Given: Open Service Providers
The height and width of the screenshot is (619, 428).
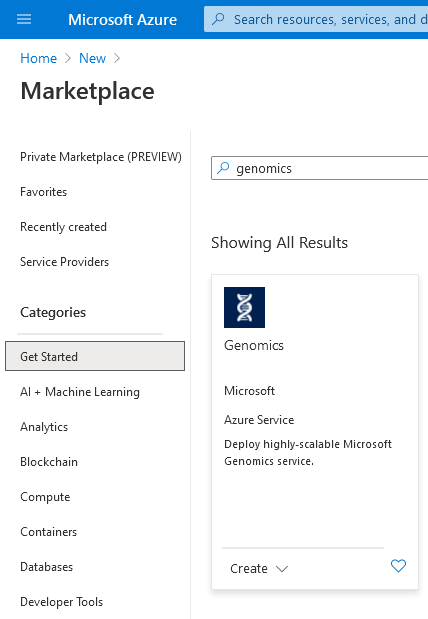Looking at the screenshot, I should [64, 262].
